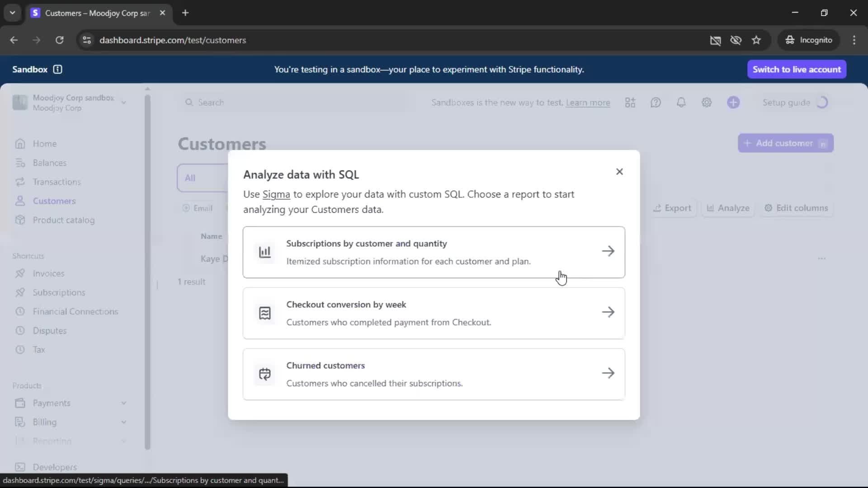Click Switch to live account button
Image resolution: width=868 pixels, height=488 pixels.
(x=796, y=69)
